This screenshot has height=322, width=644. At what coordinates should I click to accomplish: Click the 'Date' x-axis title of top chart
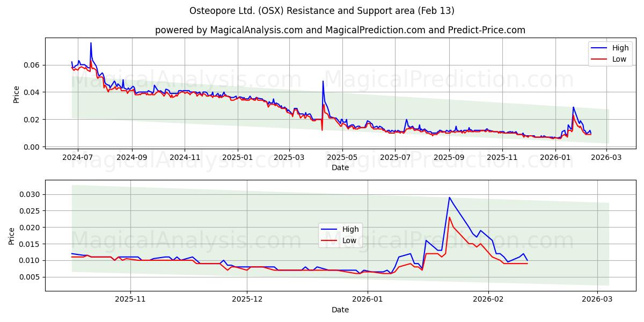click(340, 167)
